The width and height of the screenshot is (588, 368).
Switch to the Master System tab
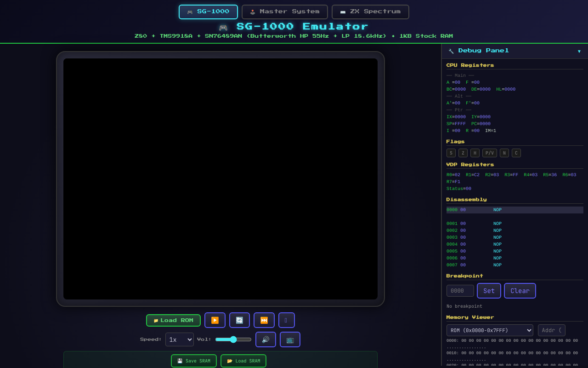285,12
